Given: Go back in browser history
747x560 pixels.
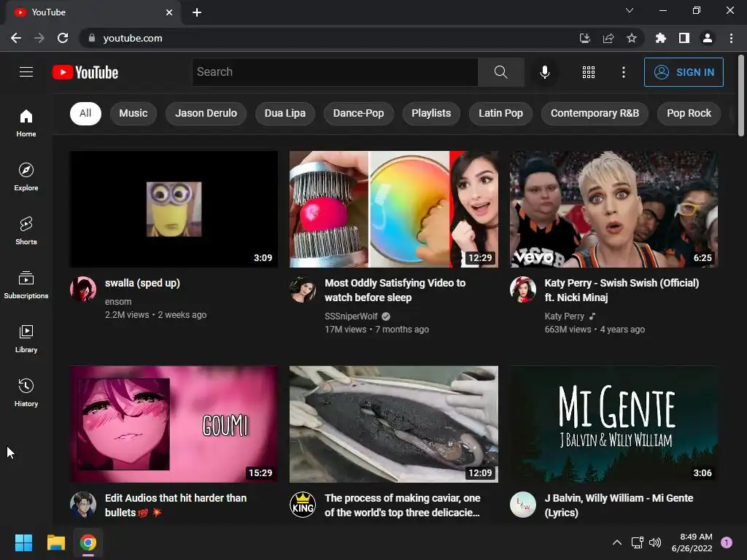Looking at the screenshot, I should tap(16, 38).
